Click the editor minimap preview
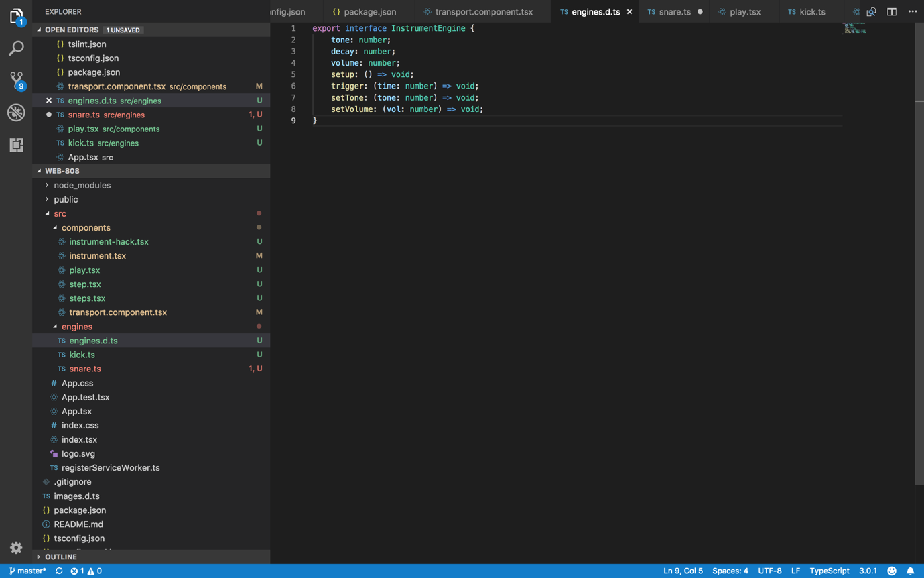This screenshot has height=578, width=924. click(x=854, y=28)
